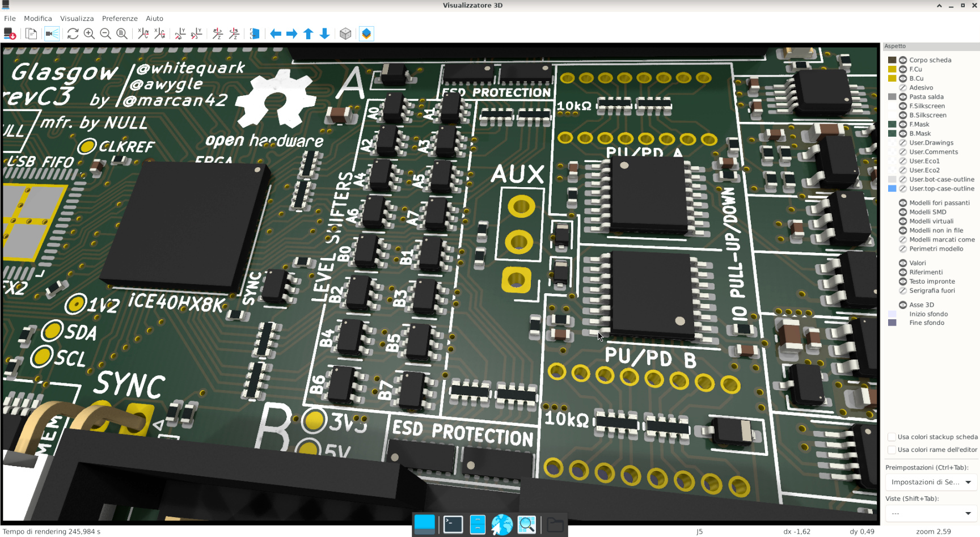This screenshot has width=980, height=537.
Task: Open the folder icon in the taskbar
Action: click(555, 525)
